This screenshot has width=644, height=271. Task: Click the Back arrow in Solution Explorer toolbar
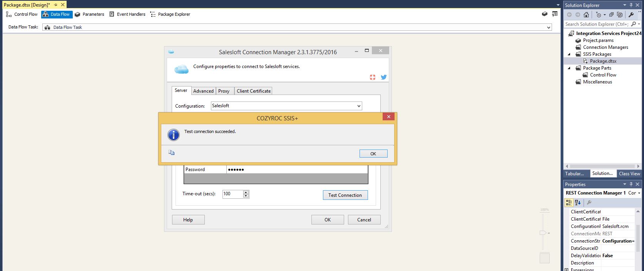pos(569,15)
